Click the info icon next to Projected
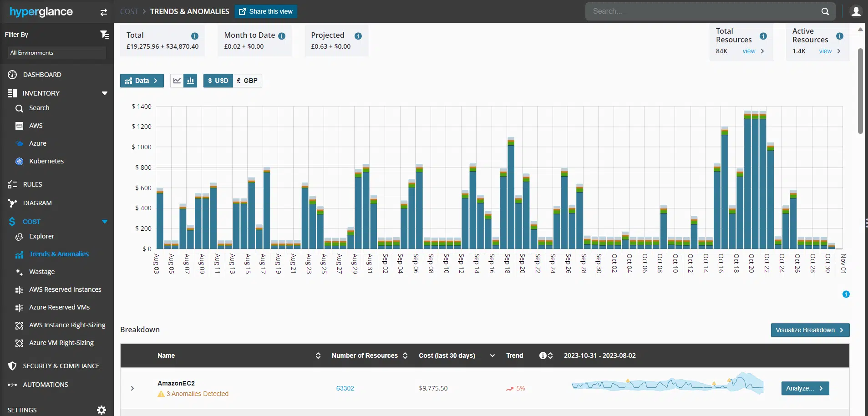 (x=358, y=36)
